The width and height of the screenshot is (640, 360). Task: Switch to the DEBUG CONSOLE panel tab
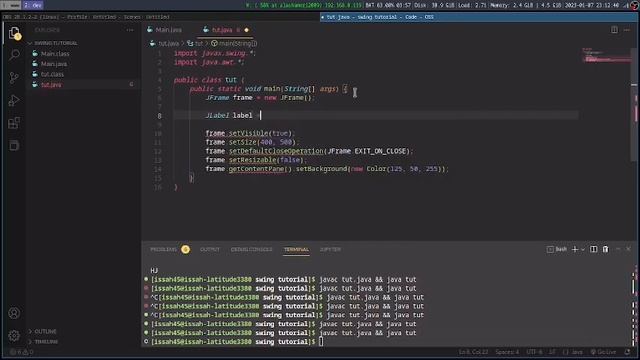pos(251,249)
